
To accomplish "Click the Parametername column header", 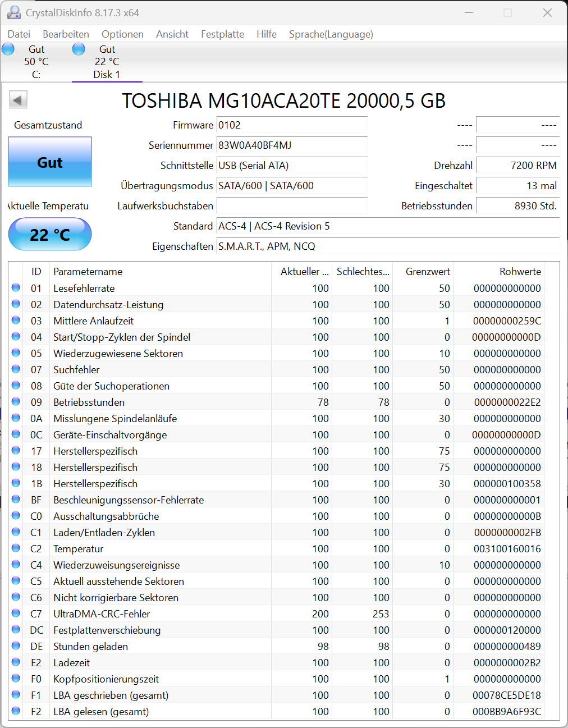I will (x=161, y=271).
